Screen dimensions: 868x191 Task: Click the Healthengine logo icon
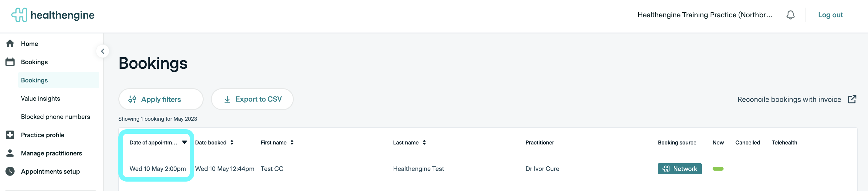tap(19, 15)
